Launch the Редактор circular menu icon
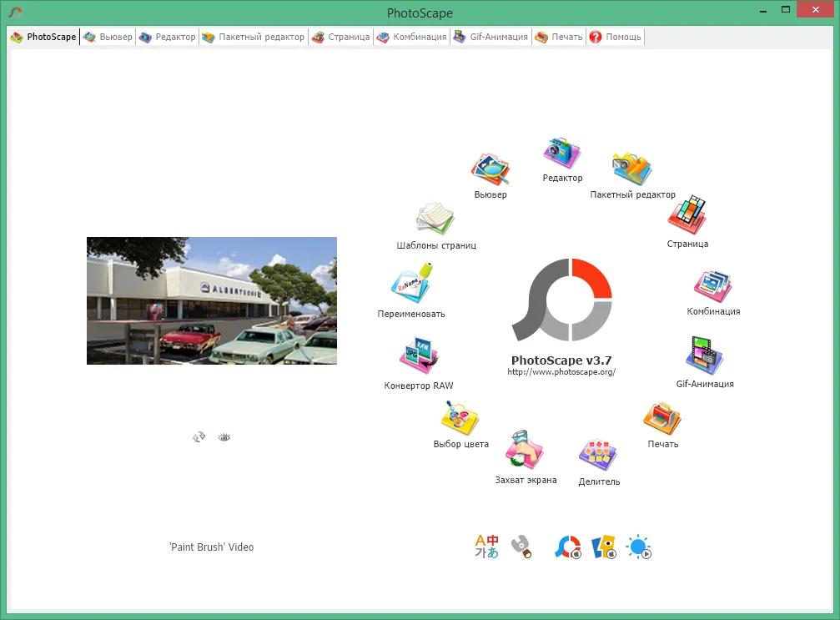The image size is (840, 620). coord(561,153)
